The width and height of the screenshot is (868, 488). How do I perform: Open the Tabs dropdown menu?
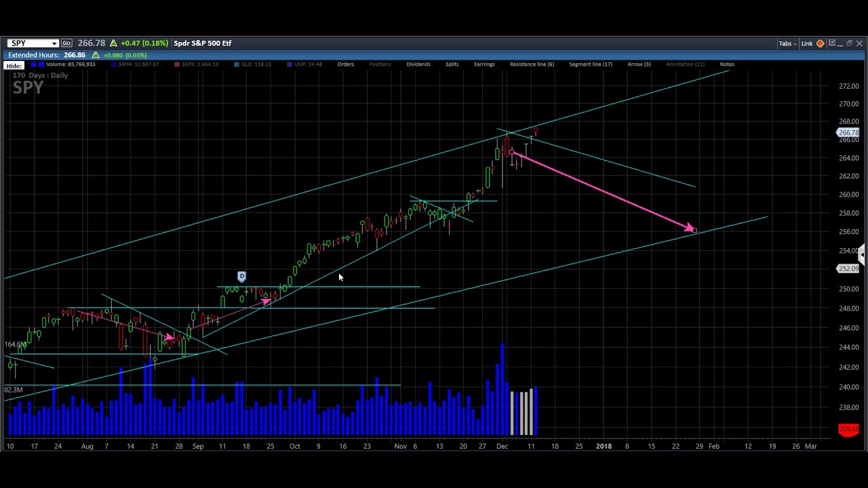click(x=787, y=44)
